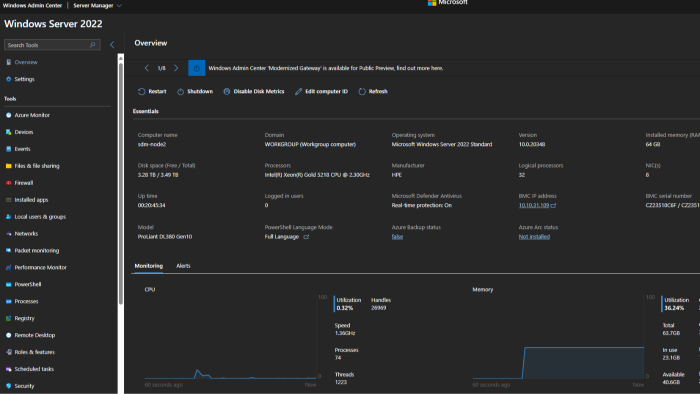Image resolution: width=700 pixels, height=394 pixels.
Task: Select Overview label in sidebar
Action: click(26, 62)
